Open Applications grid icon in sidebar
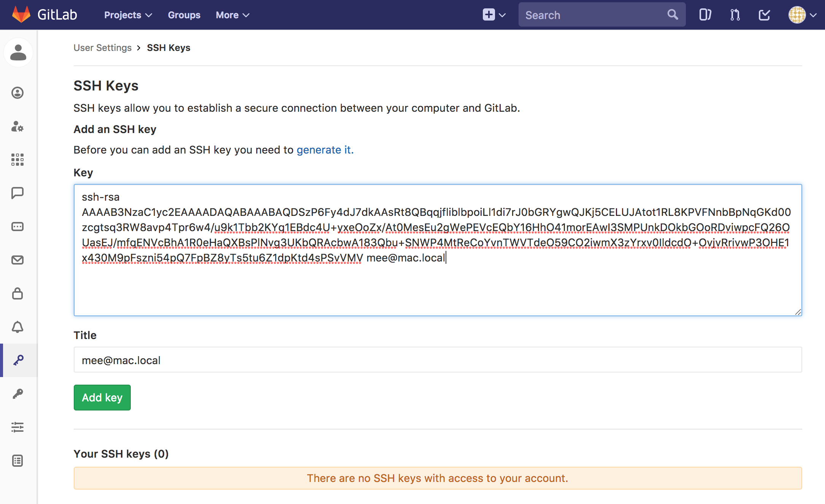The height and width of the screenshot is (504, 825). point(17,160)
